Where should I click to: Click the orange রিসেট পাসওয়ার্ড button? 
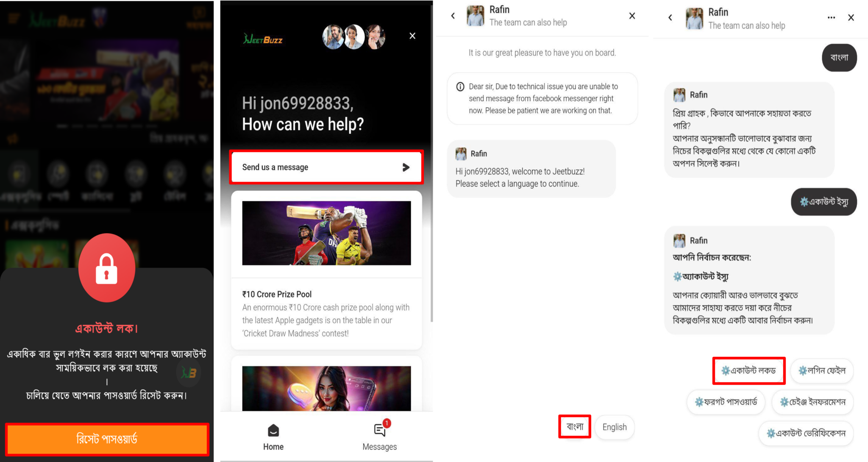(107, 439)
